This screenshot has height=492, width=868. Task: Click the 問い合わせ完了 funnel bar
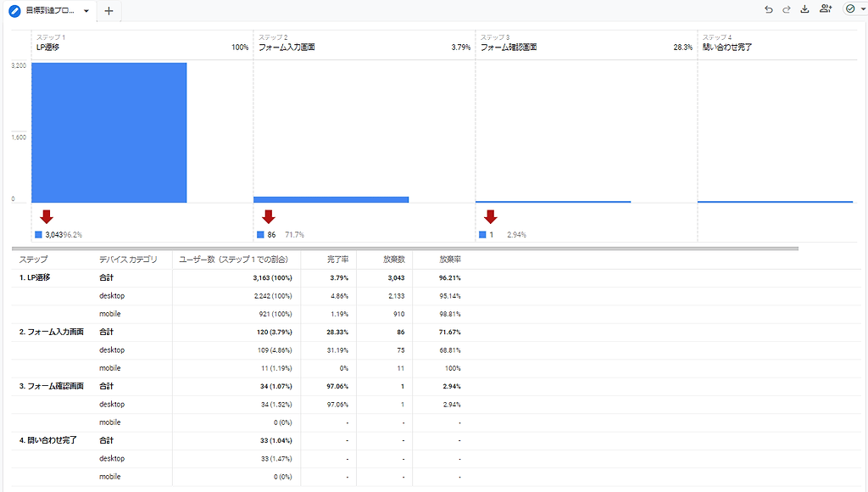point(775,202)
